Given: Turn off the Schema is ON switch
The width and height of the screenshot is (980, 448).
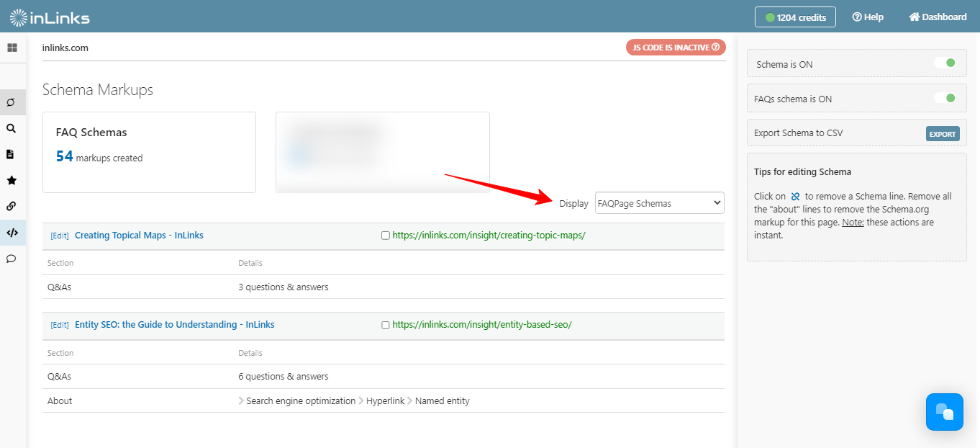Looking at the screenshot, I should [x=945, y=63].
